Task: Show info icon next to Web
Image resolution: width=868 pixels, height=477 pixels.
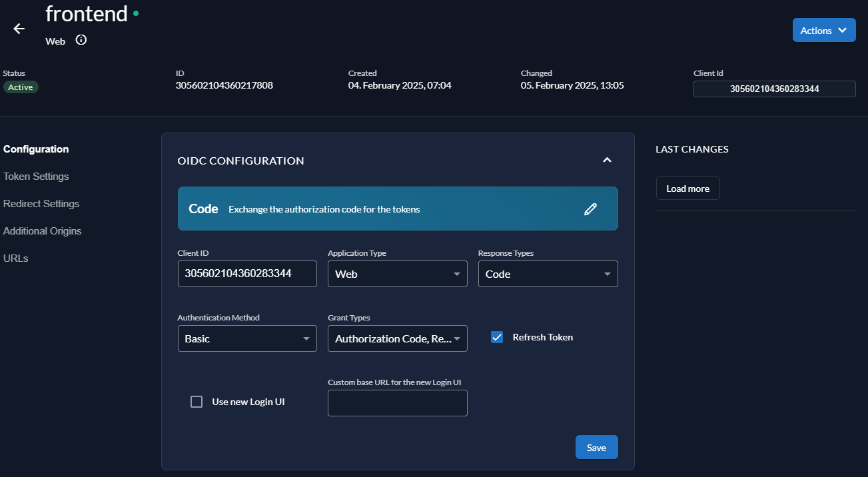Action: click(81, 40)
